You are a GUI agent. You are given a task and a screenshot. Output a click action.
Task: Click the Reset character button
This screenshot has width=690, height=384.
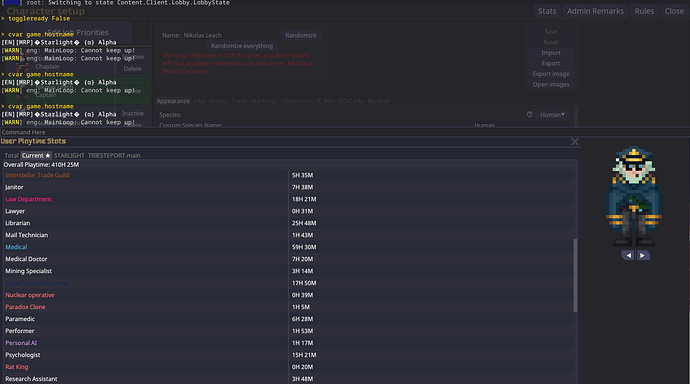click(x=551, y=42)
